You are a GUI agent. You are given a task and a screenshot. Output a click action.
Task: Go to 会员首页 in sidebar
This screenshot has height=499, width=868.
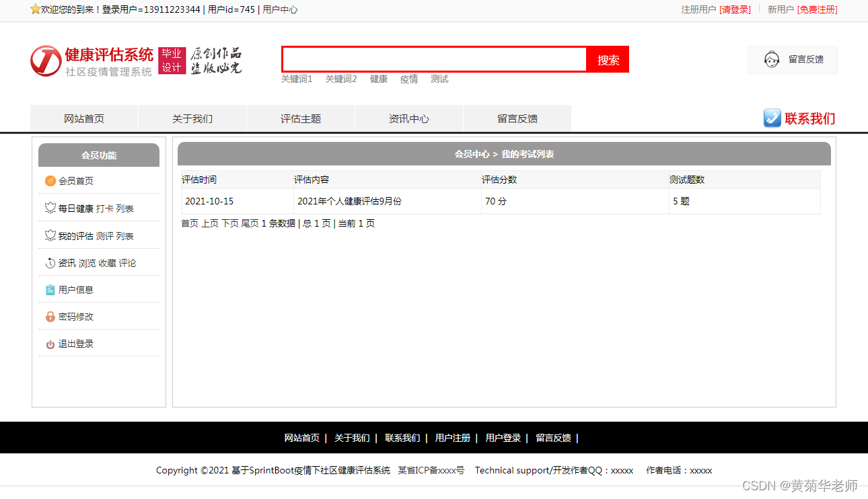[x=76, y=181]
